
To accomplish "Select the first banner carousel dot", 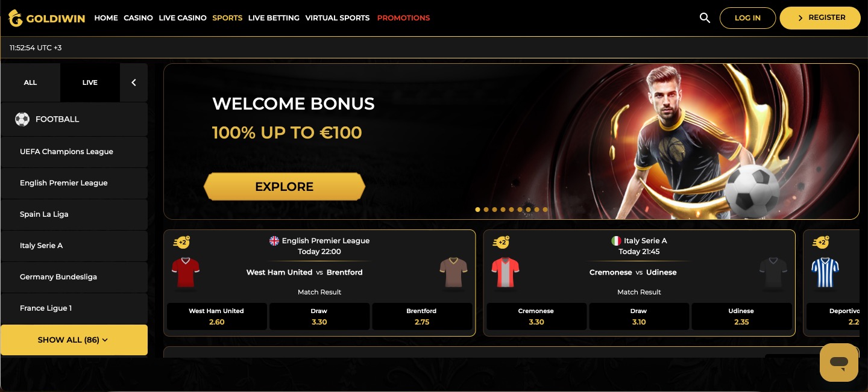I will 477,210.
